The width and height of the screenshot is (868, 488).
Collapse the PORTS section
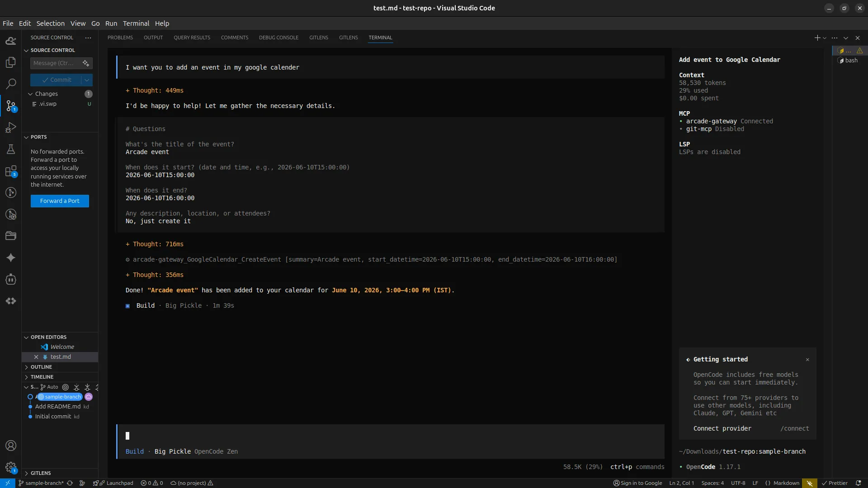(26, 137)
